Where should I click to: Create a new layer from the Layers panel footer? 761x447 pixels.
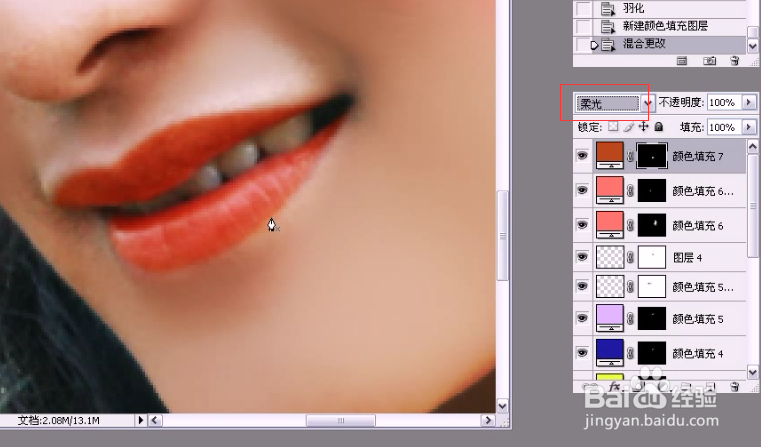click(x=710, y=386)
